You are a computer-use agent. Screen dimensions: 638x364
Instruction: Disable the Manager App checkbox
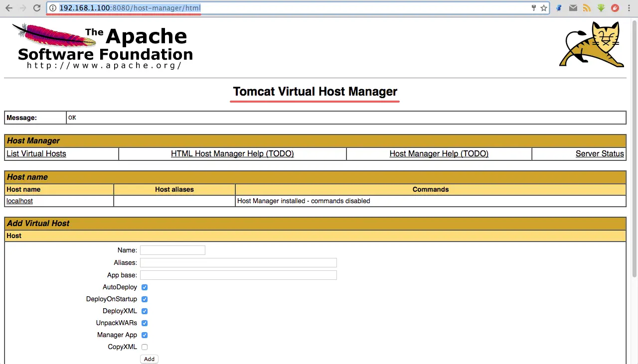tap(145, 335)
